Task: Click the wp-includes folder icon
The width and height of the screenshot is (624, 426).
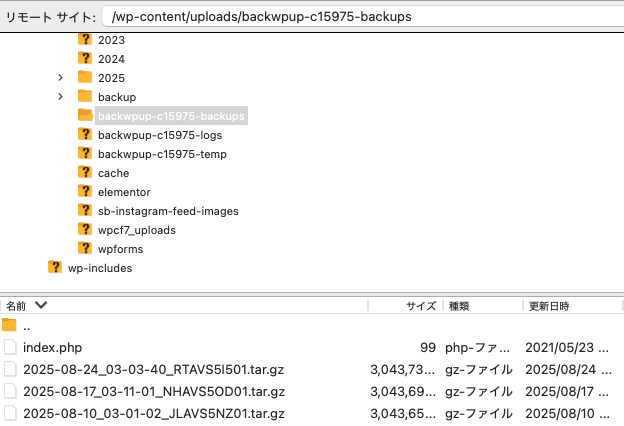Action: coord(55,268)
